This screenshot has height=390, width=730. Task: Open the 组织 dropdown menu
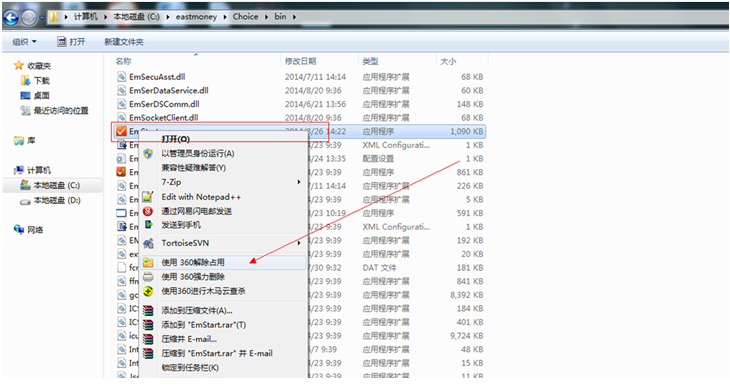24,42
